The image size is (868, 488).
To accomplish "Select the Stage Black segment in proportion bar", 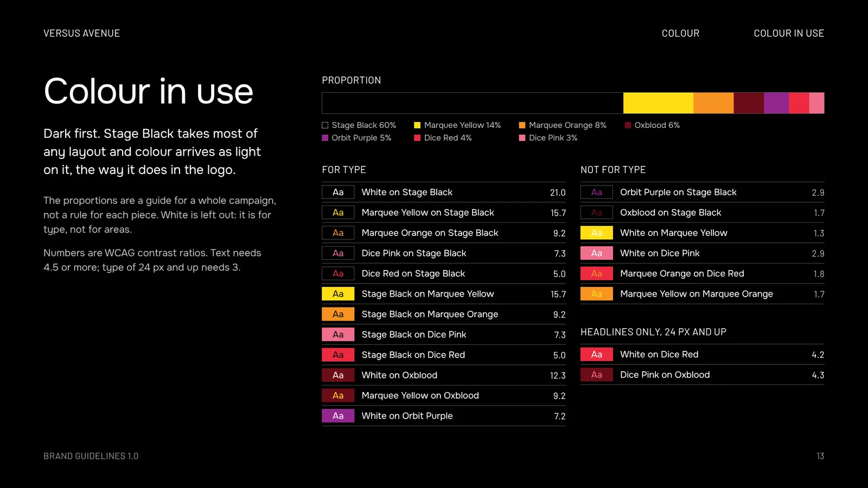I will pyautogui.click(x=473, y=103).
